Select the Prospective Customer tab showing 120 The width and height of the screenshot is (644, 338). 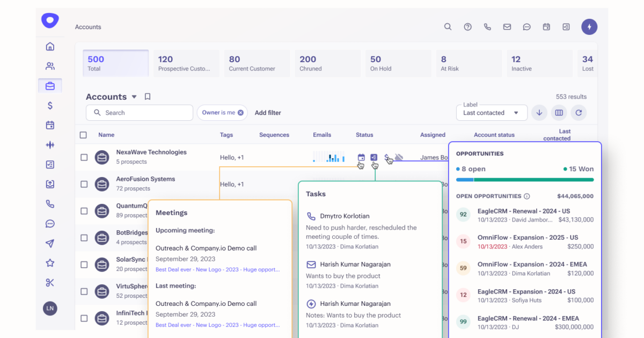click(x=186, y=63)
